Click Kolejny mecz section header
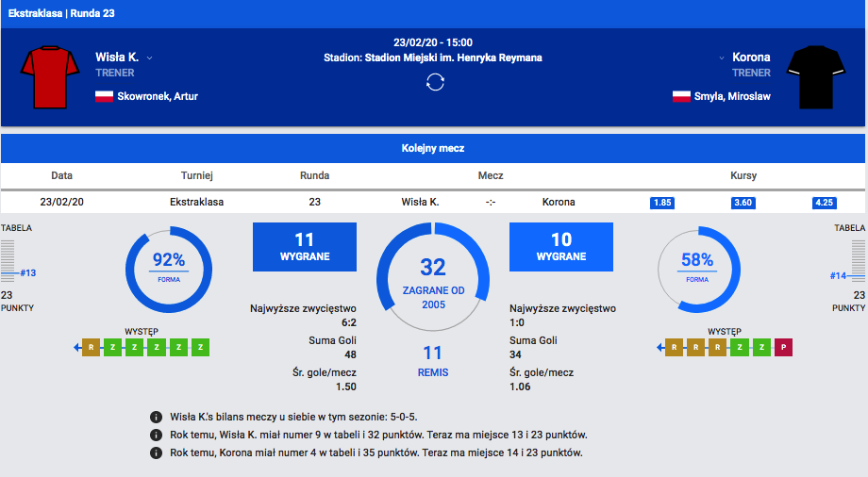The width and height of the screenshot is (868, 477). (x=433, y=148)
